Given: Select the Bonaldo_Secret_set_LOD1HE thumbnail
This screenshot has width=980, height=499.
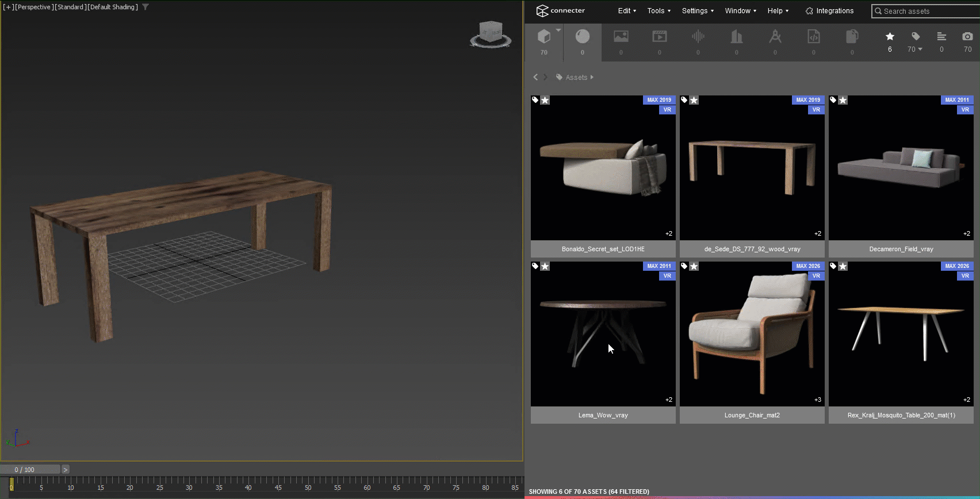Looking at the screenshot, I should (603, 168).
